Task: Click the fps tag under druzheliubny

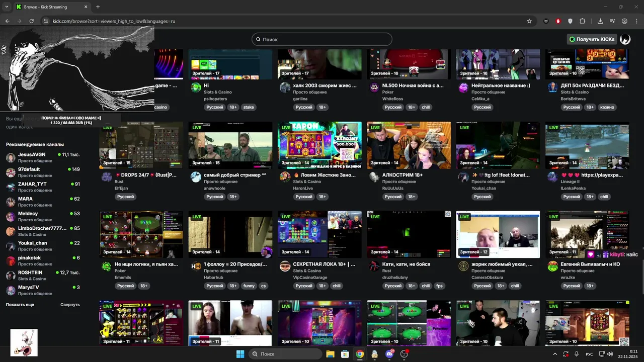Action: [439, 286]
